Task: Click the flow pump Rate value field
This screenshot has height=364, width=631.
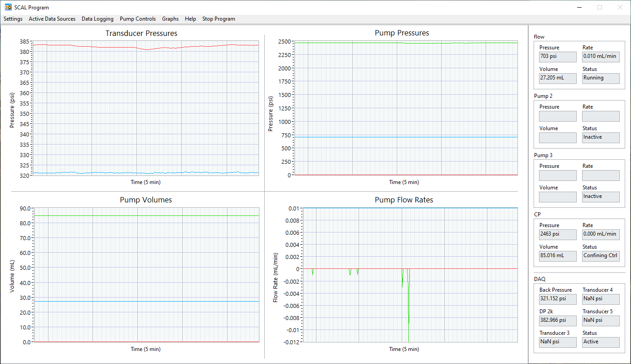Action: pos(600,57)
